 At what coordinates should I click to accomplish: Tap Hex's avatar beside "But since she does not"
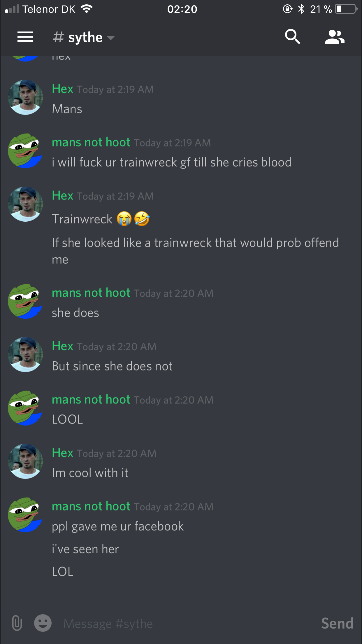coord(25,355)
